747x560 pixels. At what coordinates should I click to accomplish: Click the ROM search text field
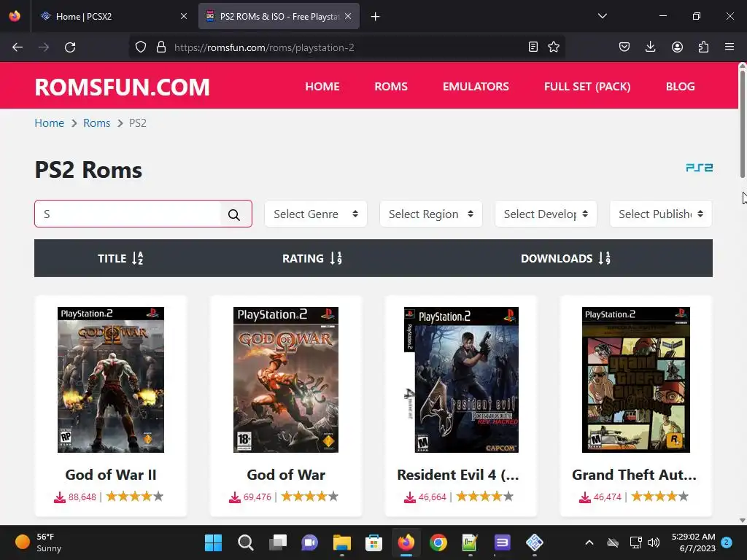coord(128,214)
